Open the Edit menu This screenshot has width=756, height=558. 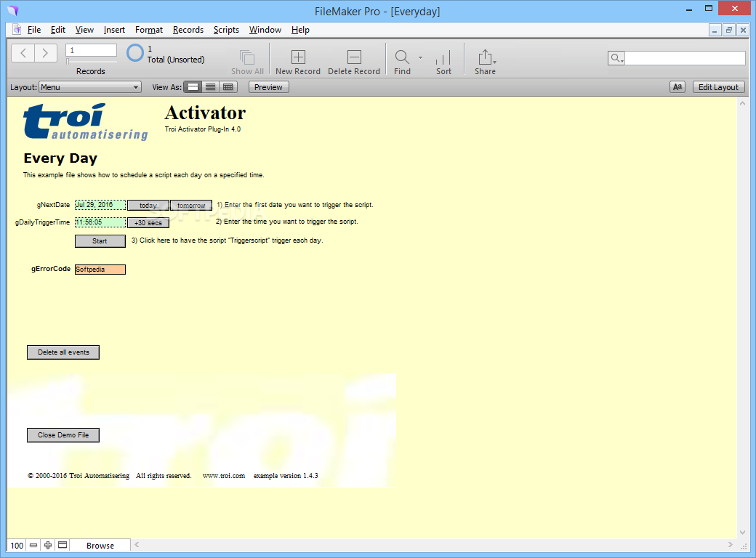[x=58, y=30]
